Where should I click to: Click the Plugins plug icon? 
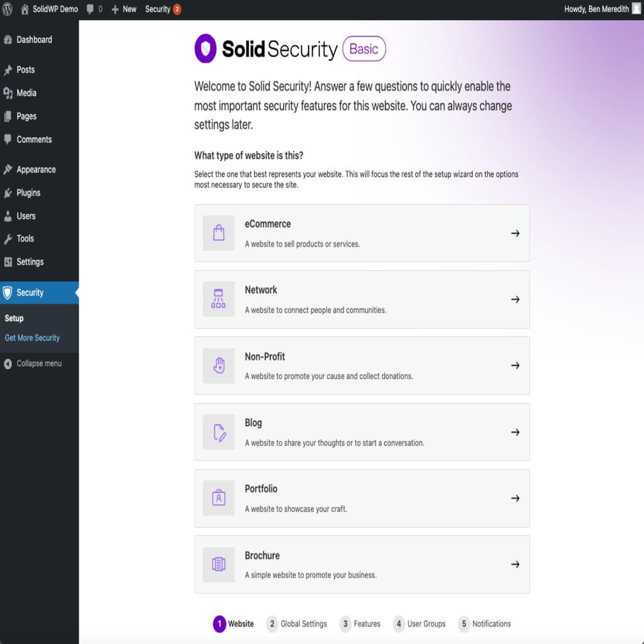tap(8, 193)
